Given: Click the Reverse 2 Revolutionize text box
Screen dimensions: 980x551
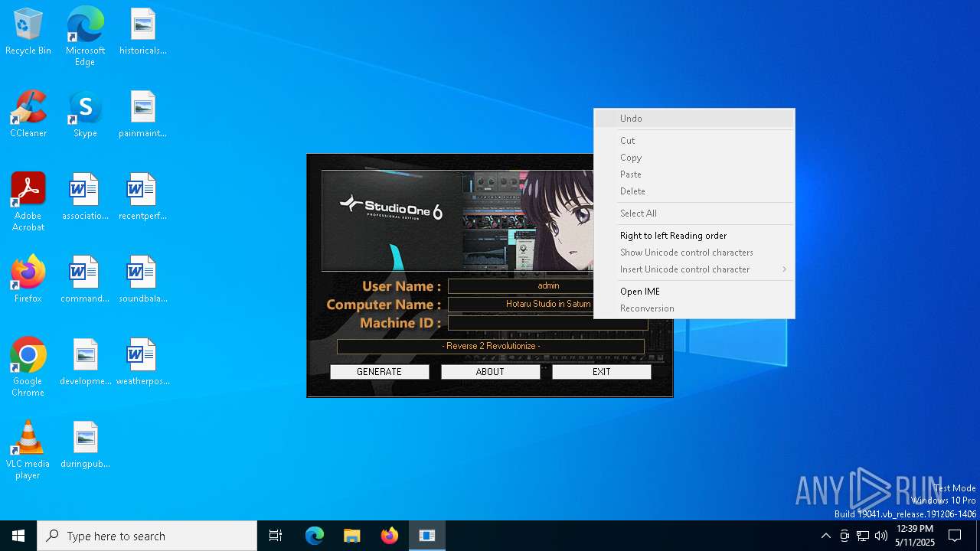Looking at the screenshot, I should tap(491, 347).
